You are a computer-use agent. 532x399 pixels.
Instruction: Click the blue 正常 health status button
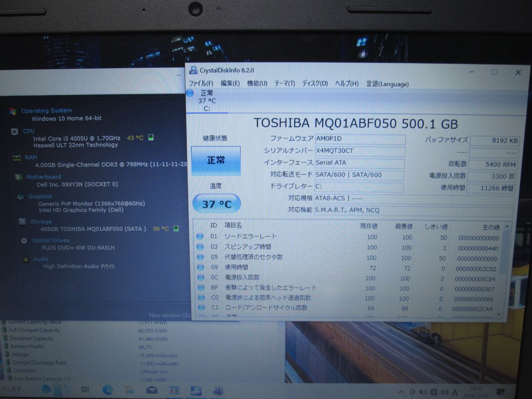pyautogui.click(x=216, y=161)
